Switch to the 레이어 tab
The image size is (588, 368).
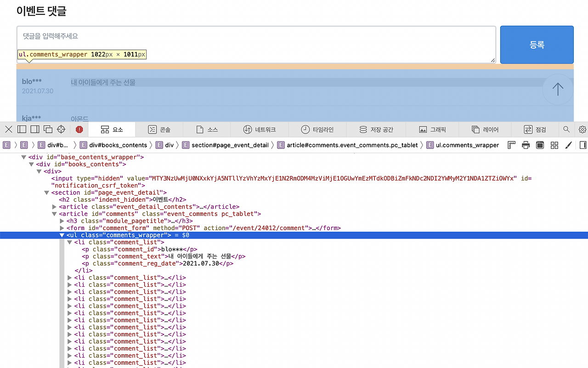(x=485, y=130)
